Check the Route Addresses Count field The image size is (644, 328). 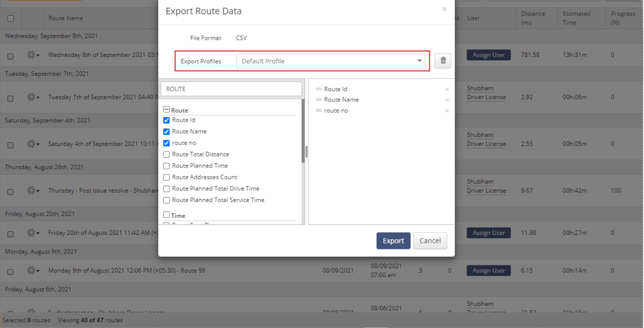click(166, 177)
